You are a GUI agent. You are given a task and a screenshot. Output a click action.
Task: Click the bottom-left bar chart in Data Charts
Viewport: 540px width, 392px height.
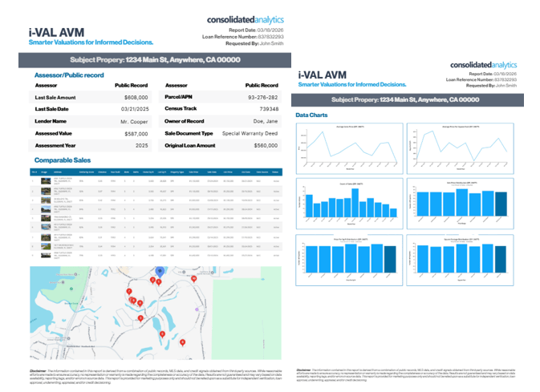[348, 261]
